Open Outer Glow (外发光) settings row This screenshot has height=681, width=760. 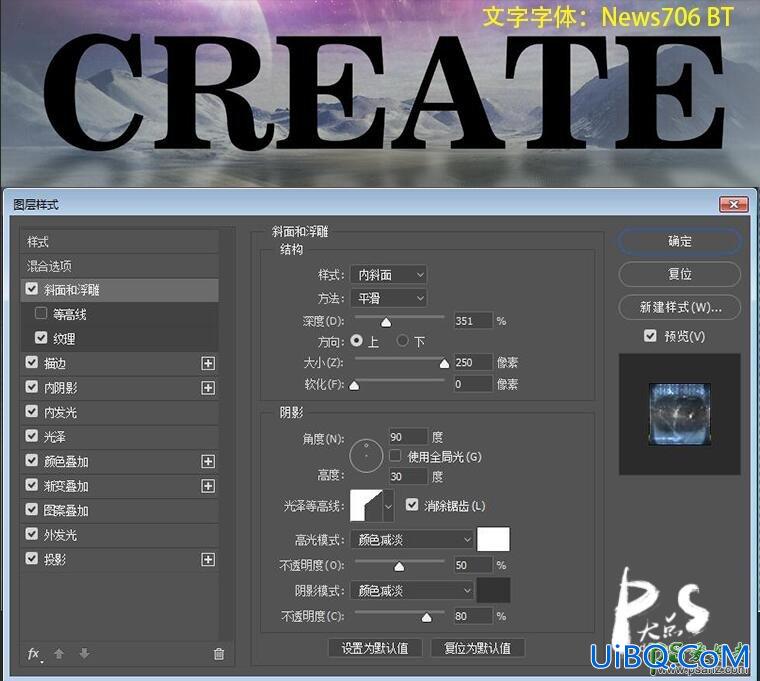coord(119,535)
